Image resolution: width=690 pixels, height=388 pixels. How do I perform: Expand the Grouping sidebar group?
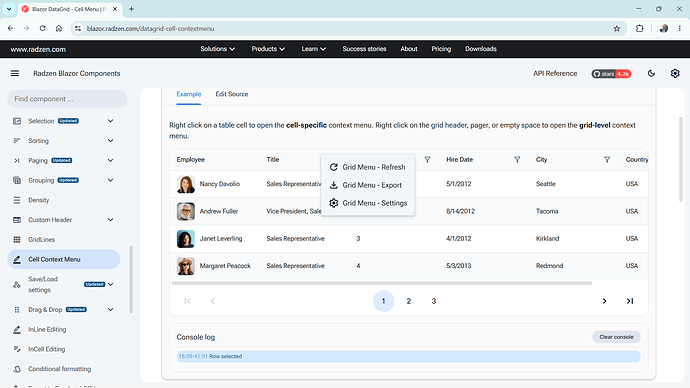110,180
